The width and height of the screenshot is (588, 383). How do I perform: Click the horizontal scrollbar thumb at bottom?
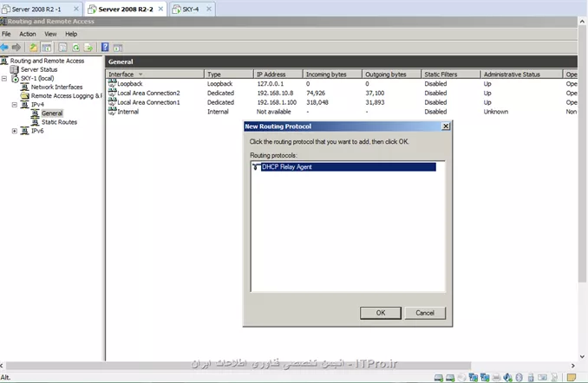tap(238, 366)
